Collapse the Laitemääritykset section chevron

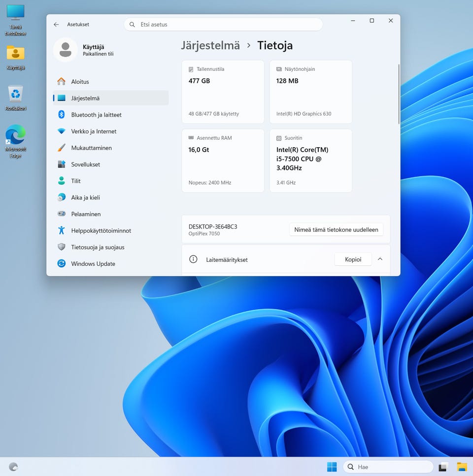[x=380, y=259]
